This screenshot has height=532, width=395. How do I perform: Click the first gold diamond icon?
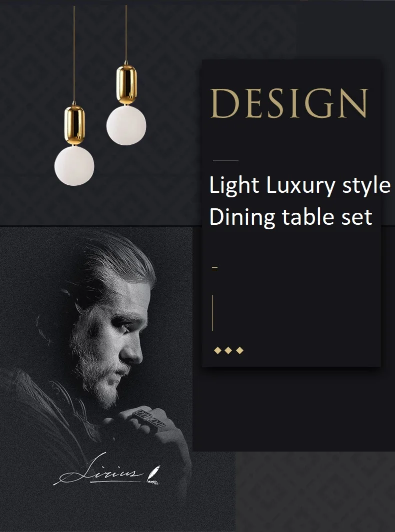click(217, 350)
